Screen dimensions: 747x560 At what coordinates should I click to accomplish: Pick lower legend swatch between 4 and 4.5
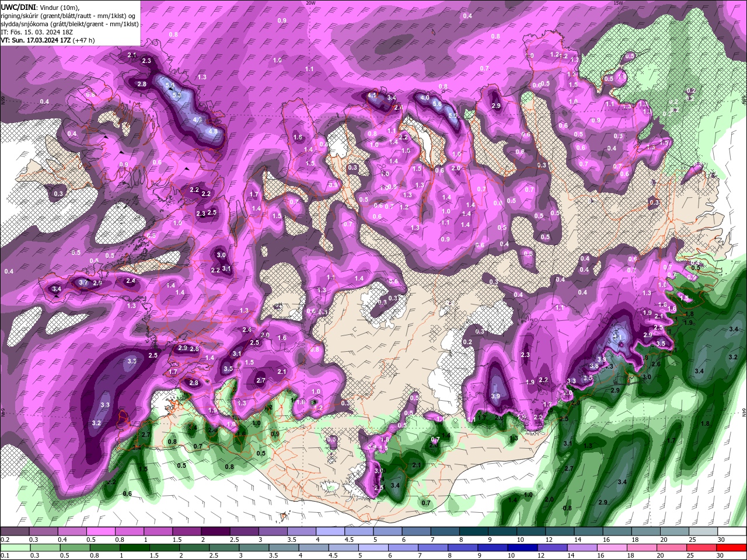(x=313, y=548)
